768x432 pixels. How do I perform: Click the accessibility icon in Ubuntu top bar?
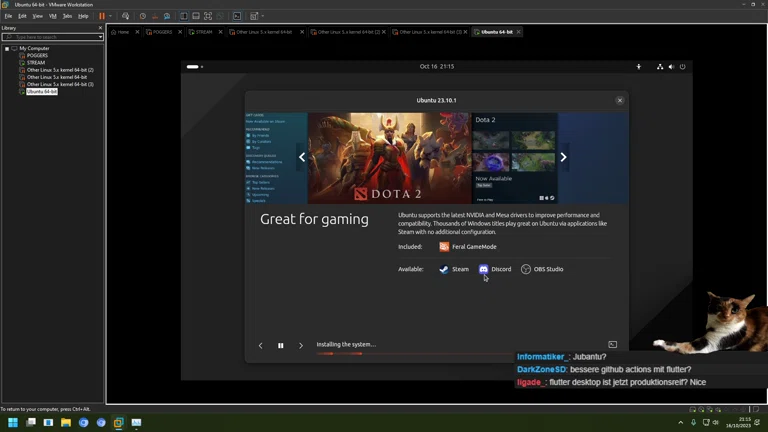(639, 67)
